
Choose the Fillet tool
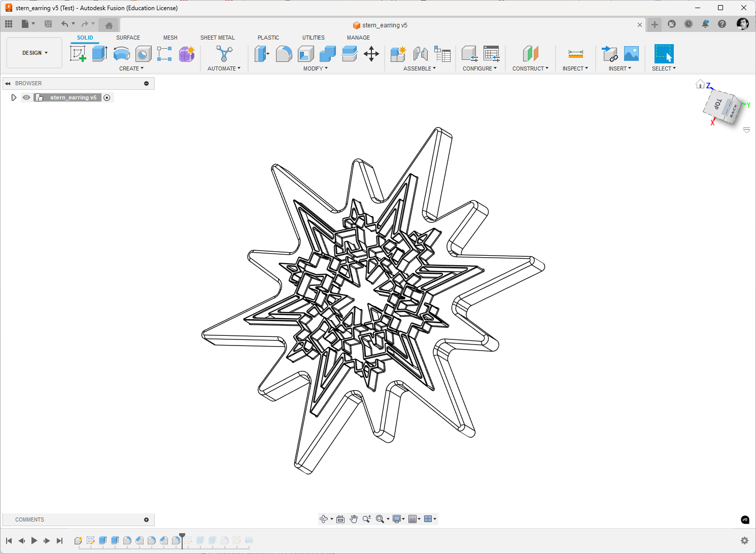coord(284,53)
